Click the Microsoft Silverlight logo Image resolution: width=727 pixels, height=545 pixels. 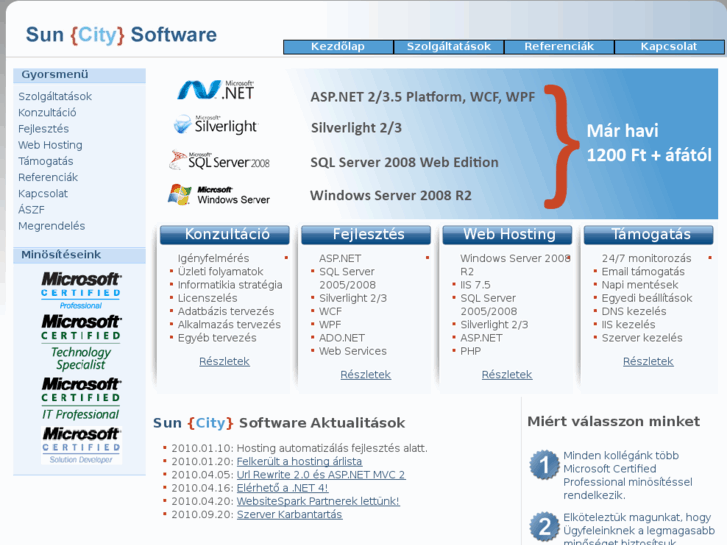(216, 125)
